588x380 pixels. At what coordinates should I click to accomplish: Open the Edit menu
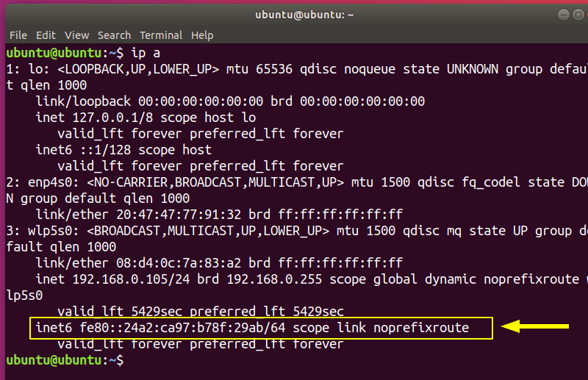pyautogui.click(x=46, y=35)
